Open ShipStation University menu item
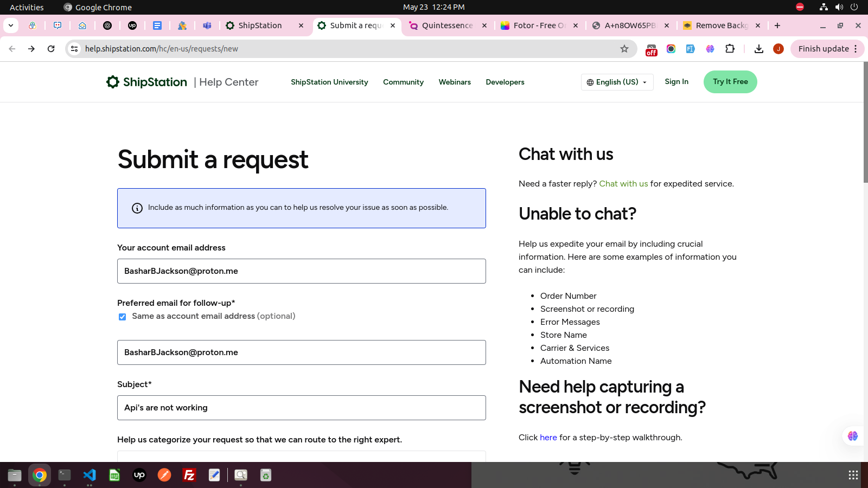 point(329,82)
